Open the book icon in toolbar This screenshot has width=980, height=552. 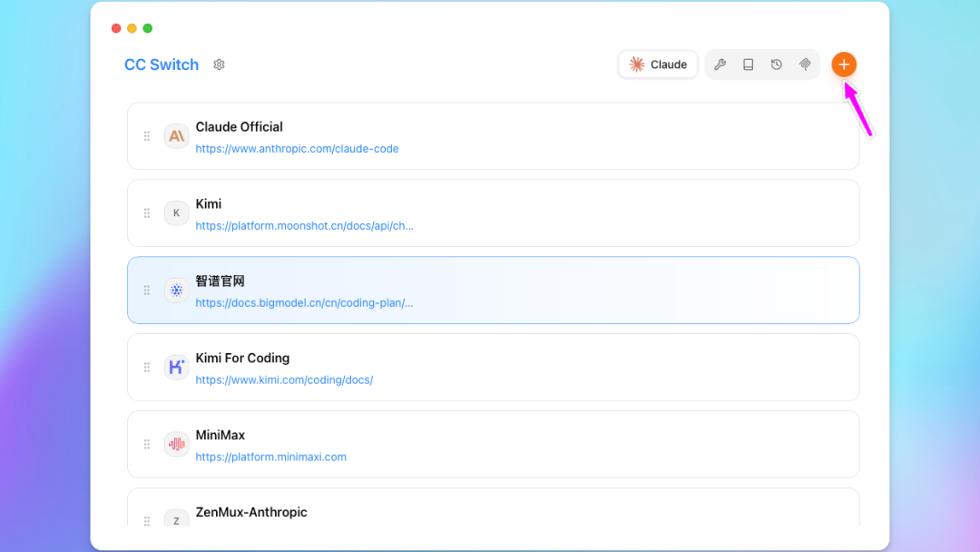point(749,64)
